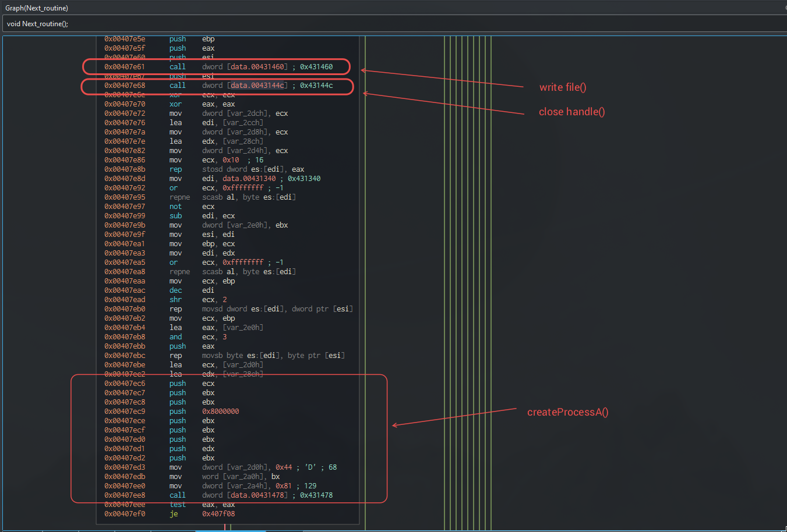
Task: Select the 'mov esi, edi' line
Action: pyautogui.click(x=170, y=235)
